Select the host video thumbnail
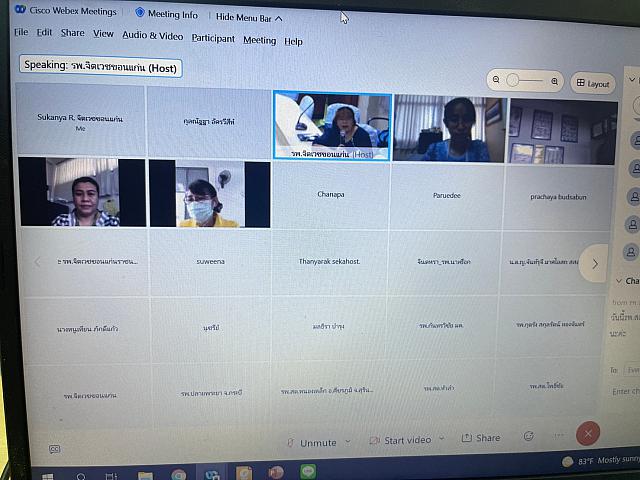 (x=331, y=125)
